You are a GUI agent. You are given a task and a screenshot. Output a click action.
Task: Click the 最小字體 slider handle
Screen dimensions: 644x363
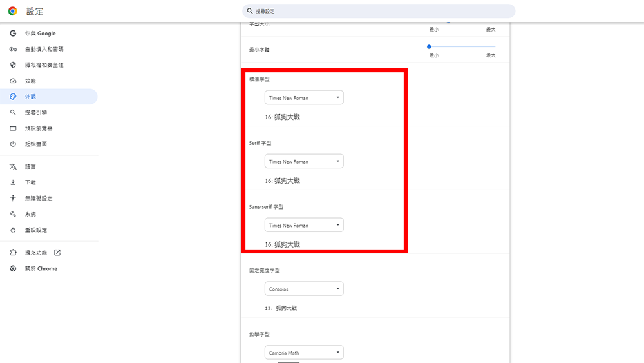point(429,46)
